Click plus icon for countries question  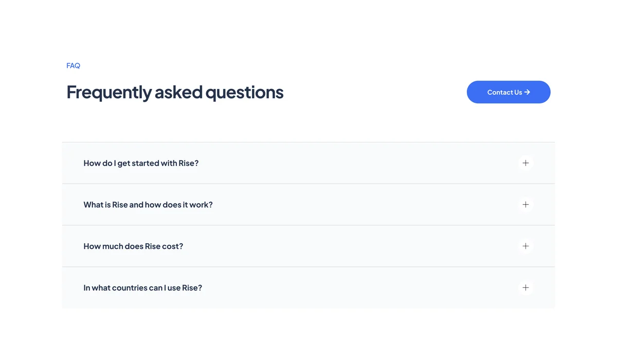[x=525, y=288]
